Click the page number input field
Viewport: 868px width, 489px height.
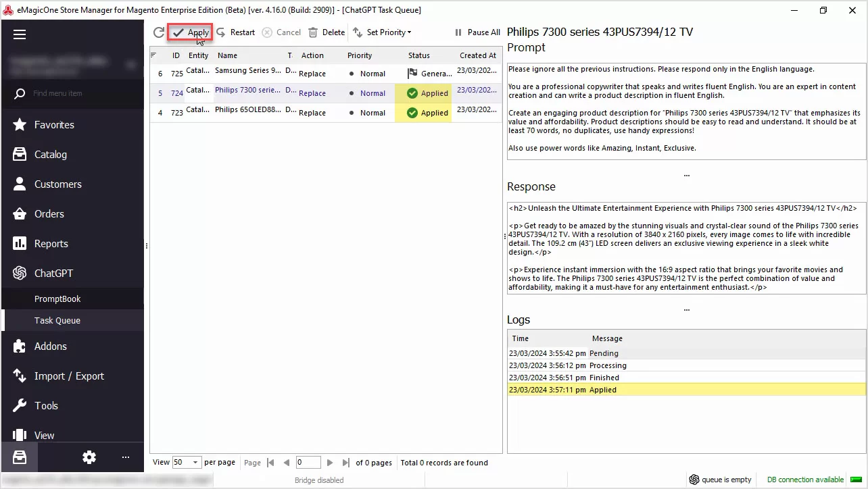(308, 463)
